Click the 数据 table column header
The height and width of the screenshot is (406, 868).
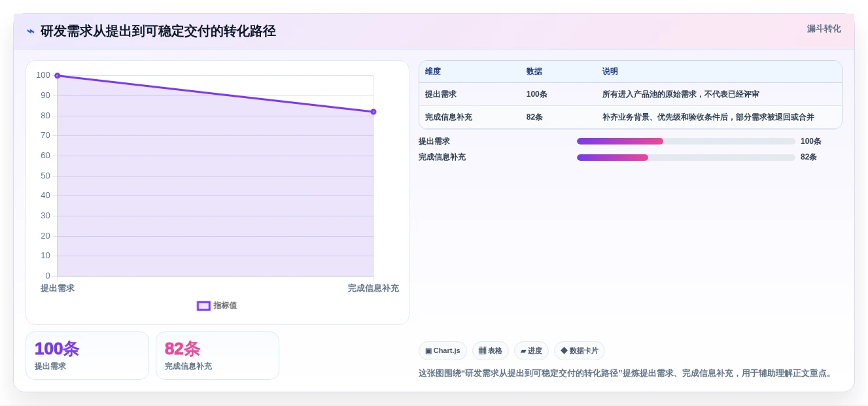[x=534, y=71]
